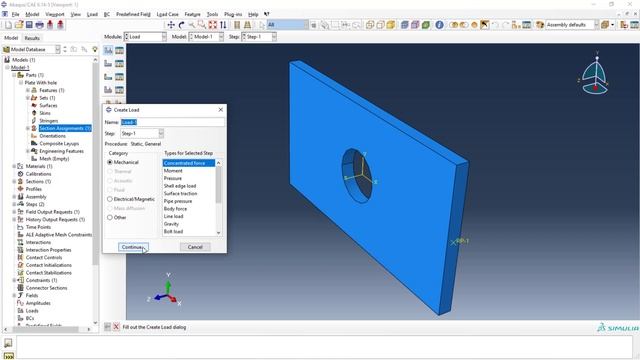Click the message area icon at bottom left
The width and height of the screenshot is (640, 360).
pyautogui.click(x=8, y=343)
